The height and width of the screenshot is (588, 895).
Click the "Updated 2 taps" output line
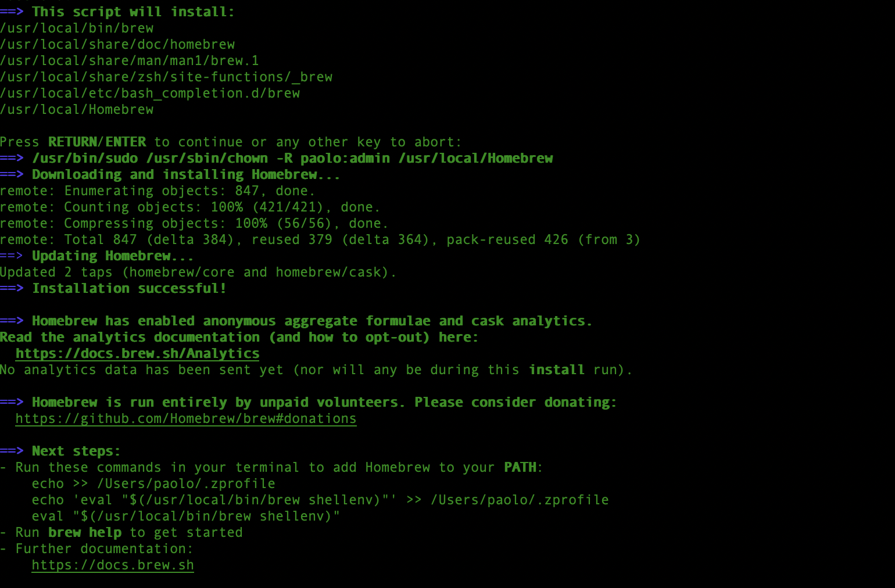click(x=198, y=272)
